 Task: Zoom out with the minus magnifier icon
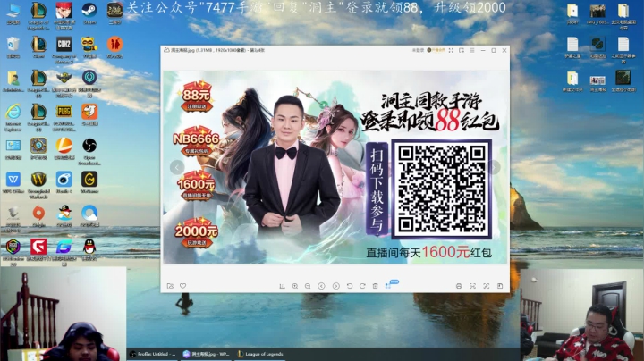308,286
